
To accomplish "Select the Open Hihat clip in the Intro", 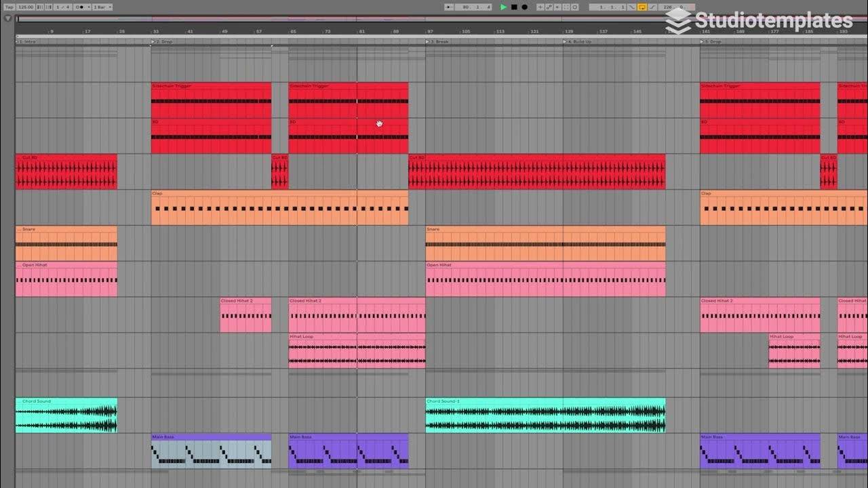I will [x=66, y=279].
